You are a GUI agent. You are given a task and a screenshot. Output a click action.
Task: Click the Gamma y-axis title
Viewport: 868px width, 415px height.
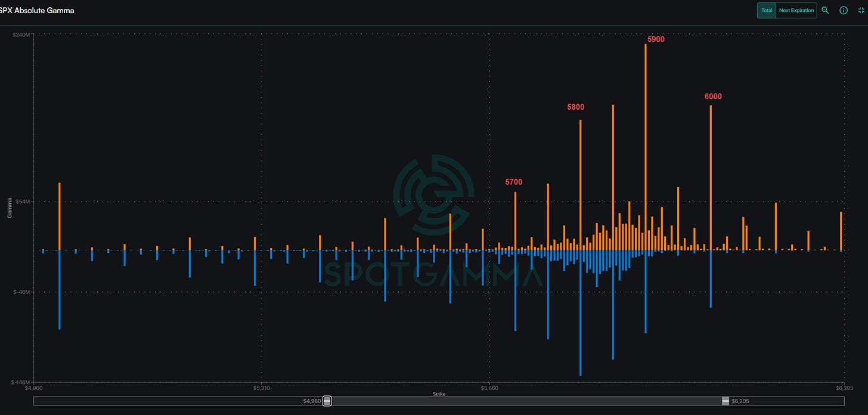[10, 207]
